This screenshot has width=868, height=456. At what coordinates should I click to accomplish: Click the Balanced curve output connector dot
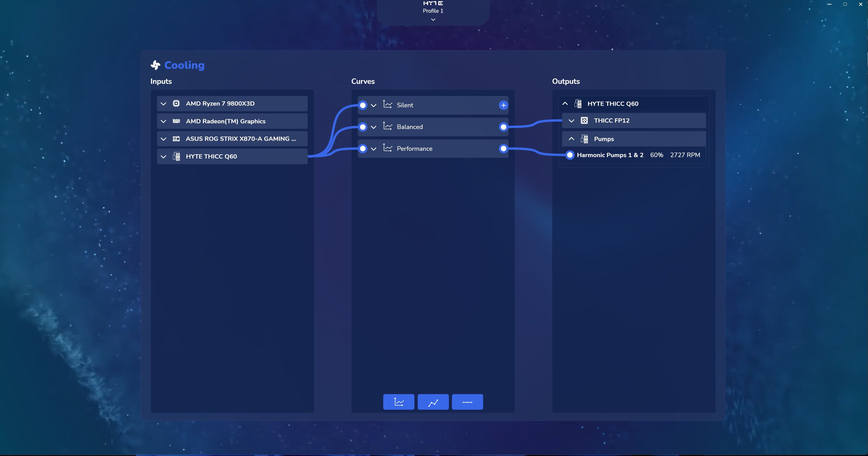pos(503,127)
